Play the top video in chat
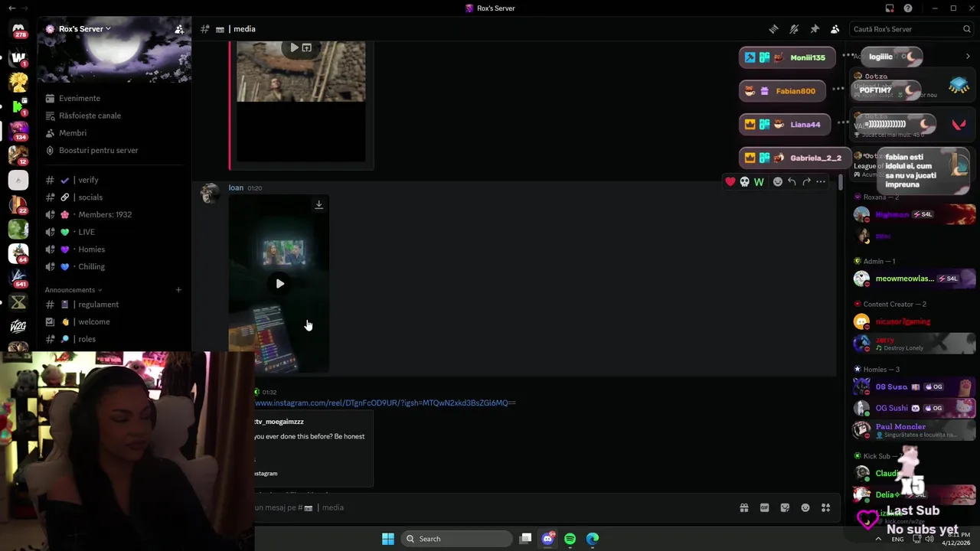Viewport: 980px width, 551px height. point(294,47)
